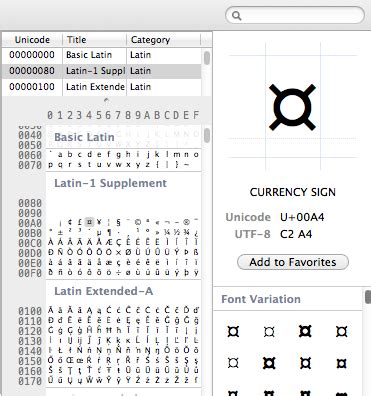Choose capital Ñ in row 00D0
This screenshot has width=371, height=396.
[x=60, y=252]
